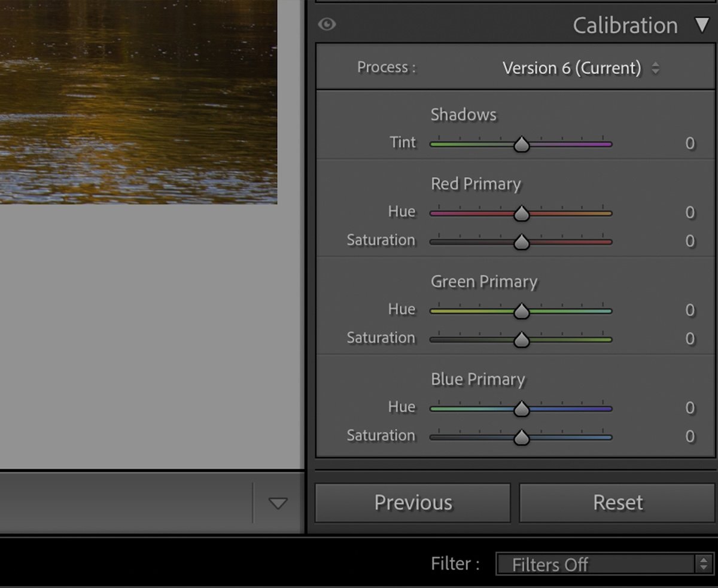Click the Blue Primary Hue slider knob

click(x=521, y=408)
